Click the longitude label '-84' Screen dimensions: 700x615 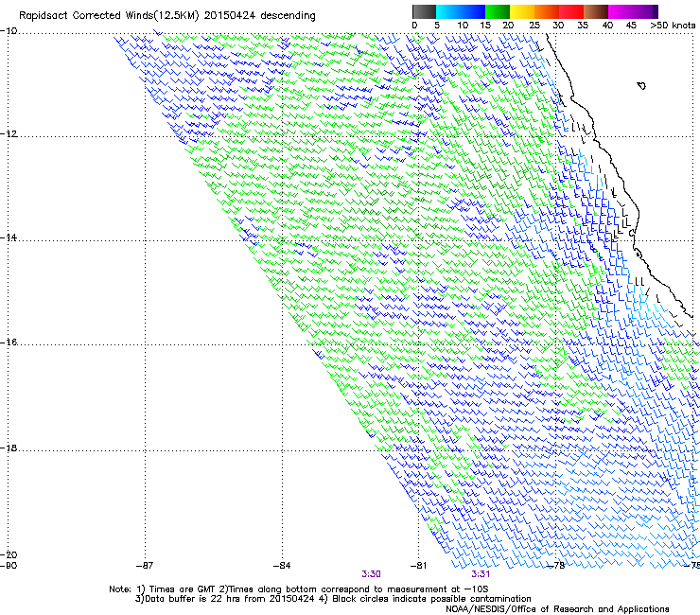pyautogui.click(x=282, y=566)
